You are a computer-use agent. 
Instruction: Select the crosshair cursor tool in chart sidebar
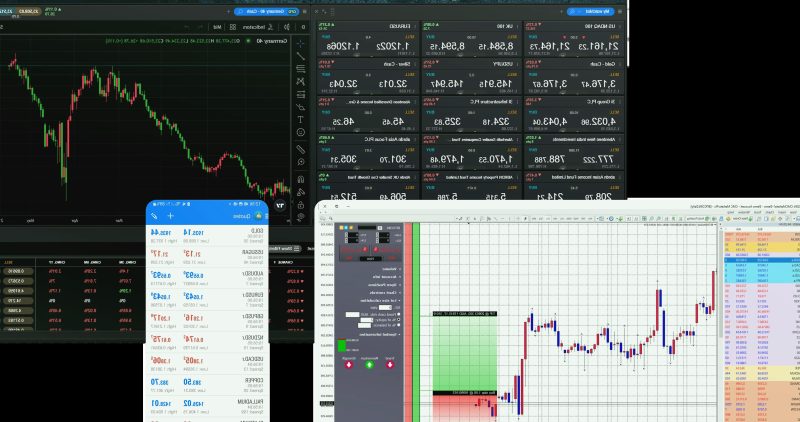point(301,43)
